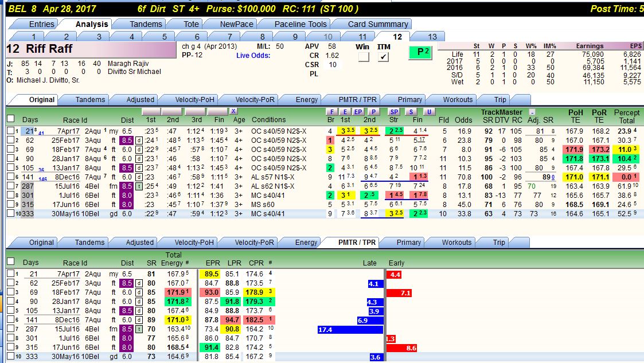Click the E running-style filter button
This screenshot has width=644, height=363.
click(345, 112)
